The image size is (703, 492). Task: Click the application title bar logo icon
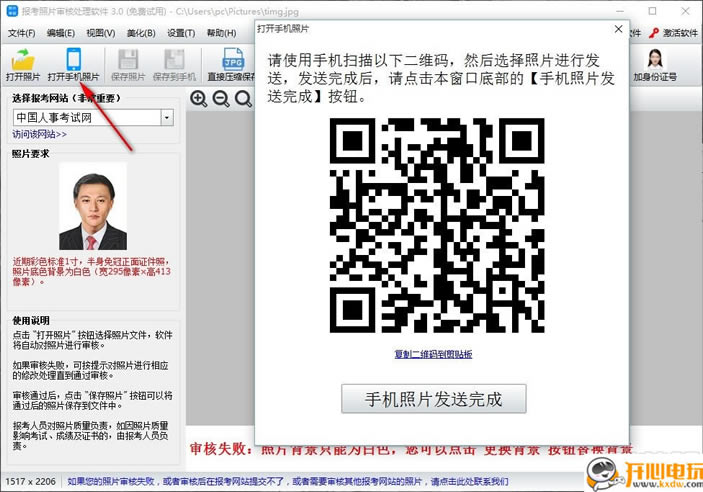pyautogui.click(x=12, y=11)
